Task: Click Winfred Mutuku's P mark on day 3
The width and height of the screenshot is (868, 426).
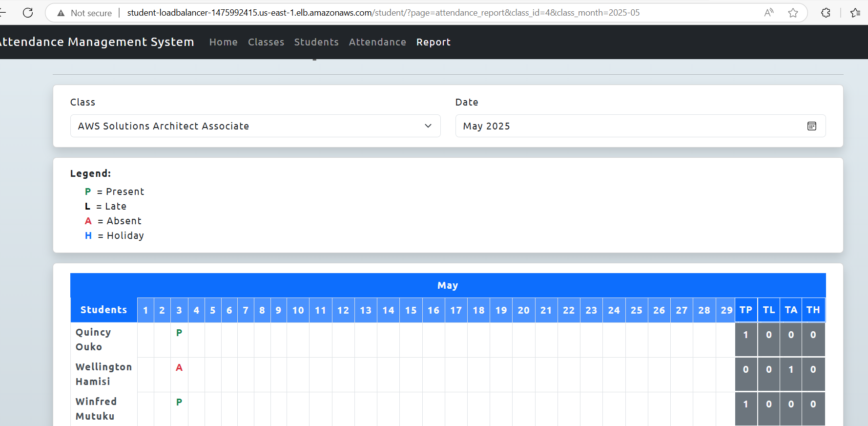Action: click(179, 402)
